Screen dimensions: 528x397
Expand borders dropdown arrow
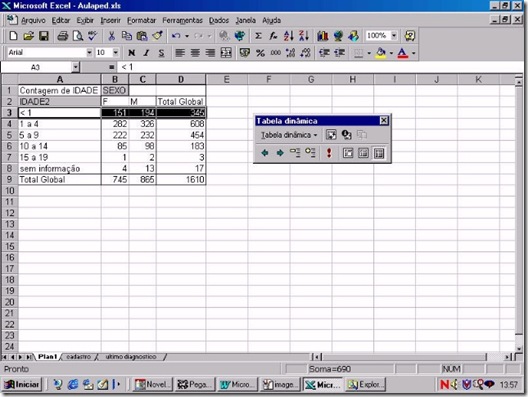coord(369,53)
